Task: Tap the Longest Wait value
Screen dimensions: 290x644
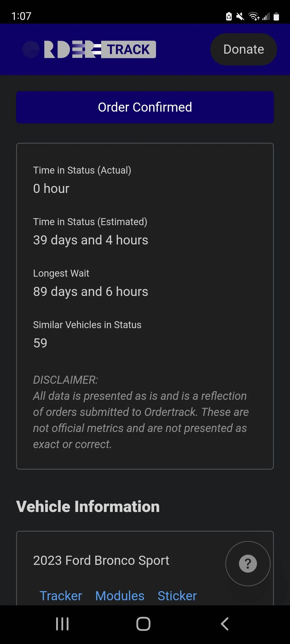Action: (90, 291)
